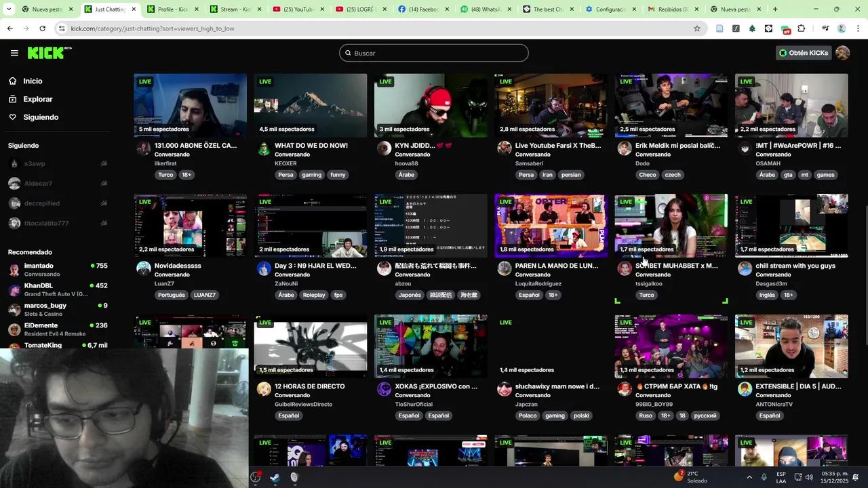Switch to Stream - Kick tab
Screen dimensions: 868x488
click(x=235, y=9)
